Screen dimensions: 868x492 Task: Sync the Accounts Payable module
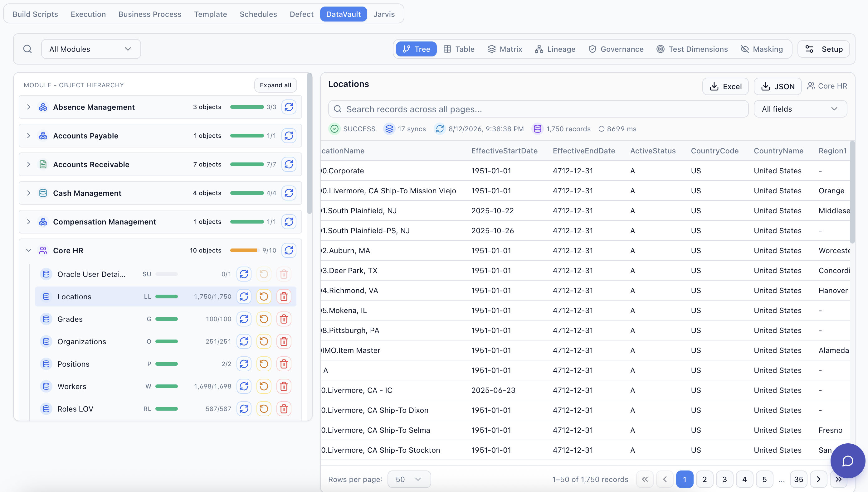pos(289,136)
